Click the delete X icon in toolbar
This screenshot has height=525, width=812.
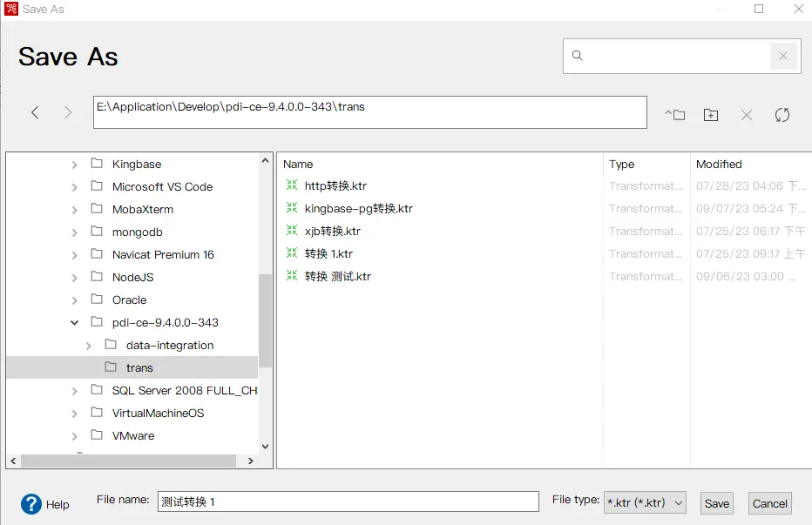[747, 115]
